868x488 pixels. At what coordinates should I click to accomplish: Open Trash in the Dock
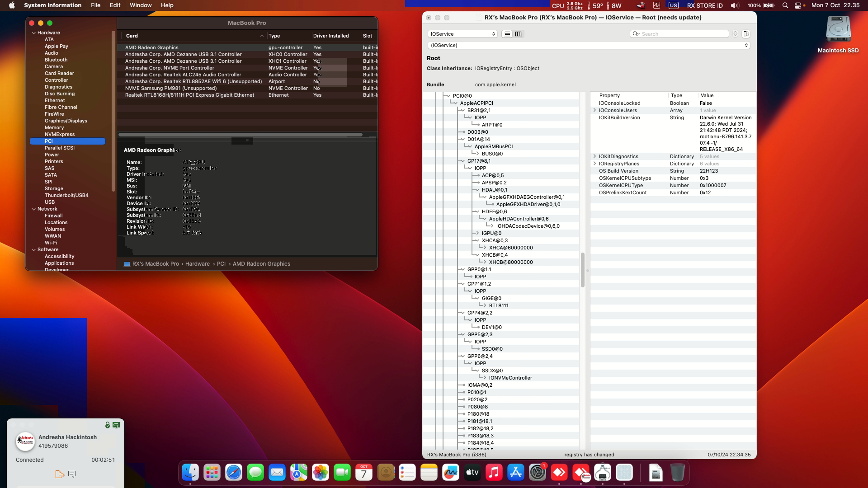(677, 473)
